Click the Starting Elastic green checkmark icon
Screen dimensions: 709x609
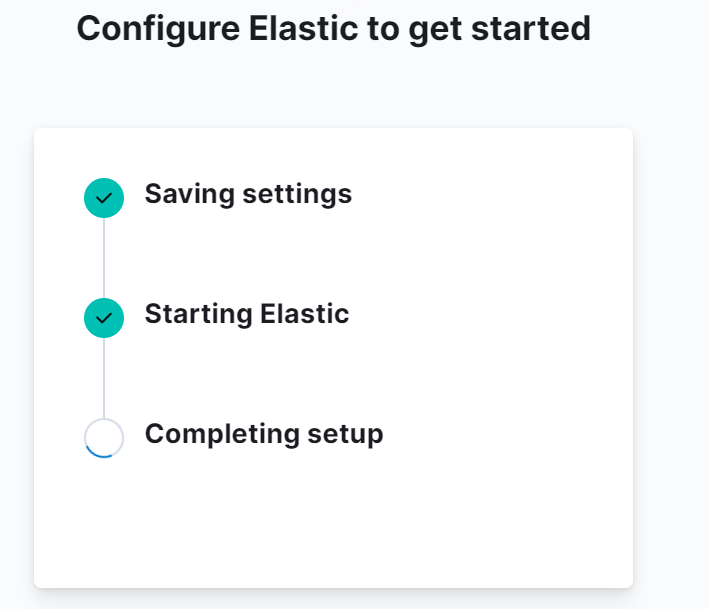(104, 318)
